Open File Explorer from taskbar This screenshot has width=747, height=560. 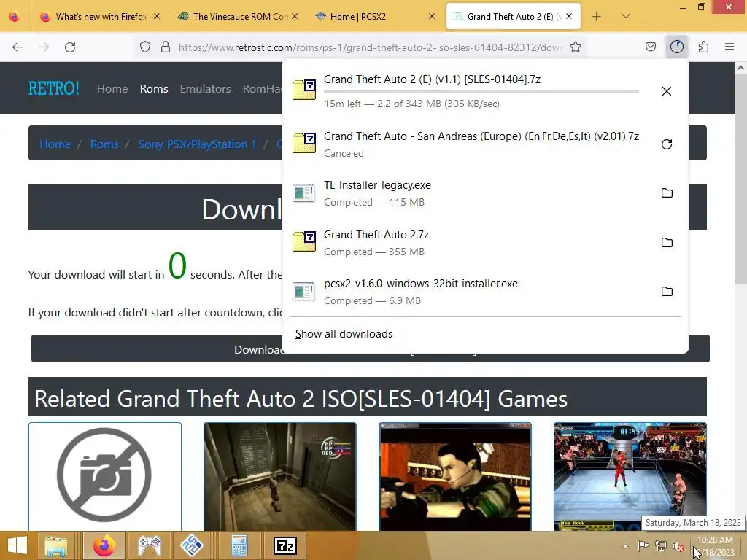point(56,545)
